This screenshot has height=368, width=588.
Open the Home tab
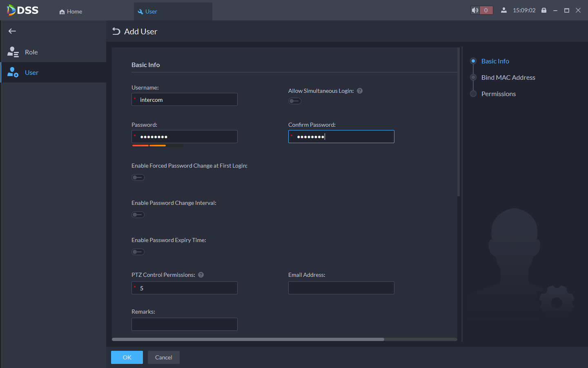(71, 11)
